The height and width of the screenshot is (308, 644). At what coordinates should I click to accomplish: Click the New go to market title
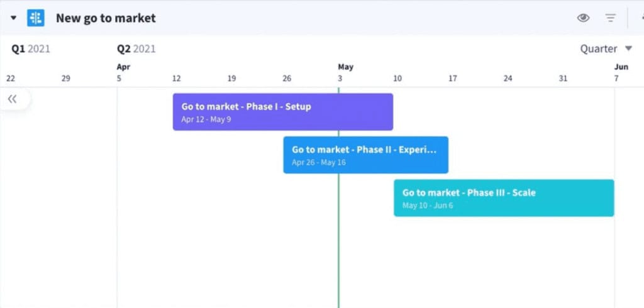point(106,18)
